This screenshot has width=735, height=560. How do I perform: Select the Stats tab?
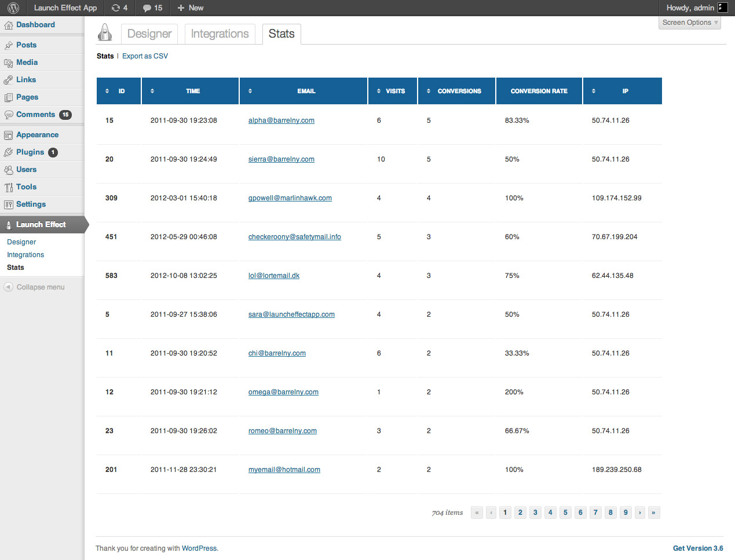pyautogui.click(x=281, y=34)
